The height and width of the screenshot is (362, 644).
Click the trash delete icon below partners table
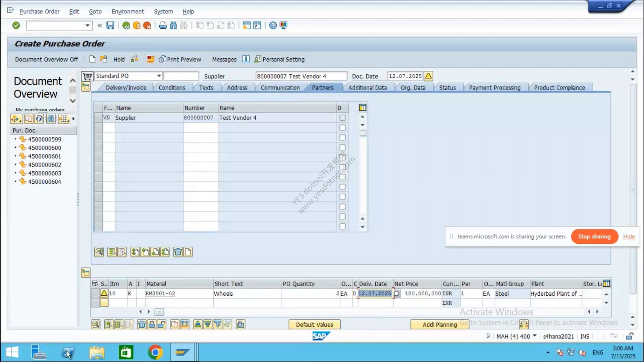178,252
